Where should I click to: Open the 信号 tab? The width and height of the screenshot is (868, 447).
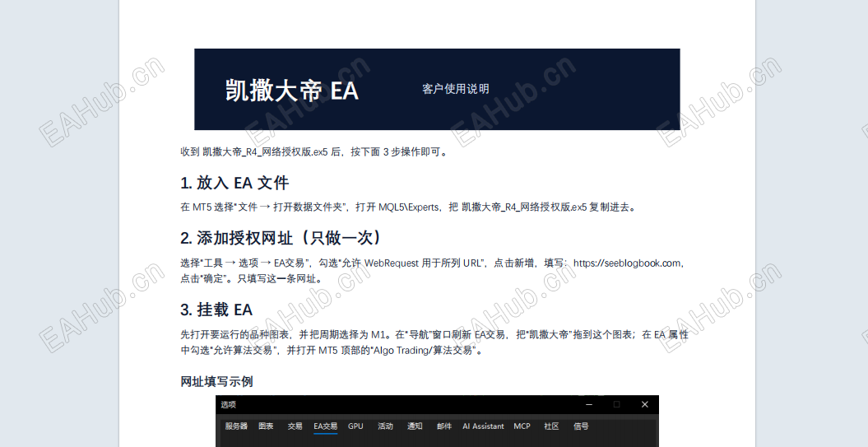581,426
